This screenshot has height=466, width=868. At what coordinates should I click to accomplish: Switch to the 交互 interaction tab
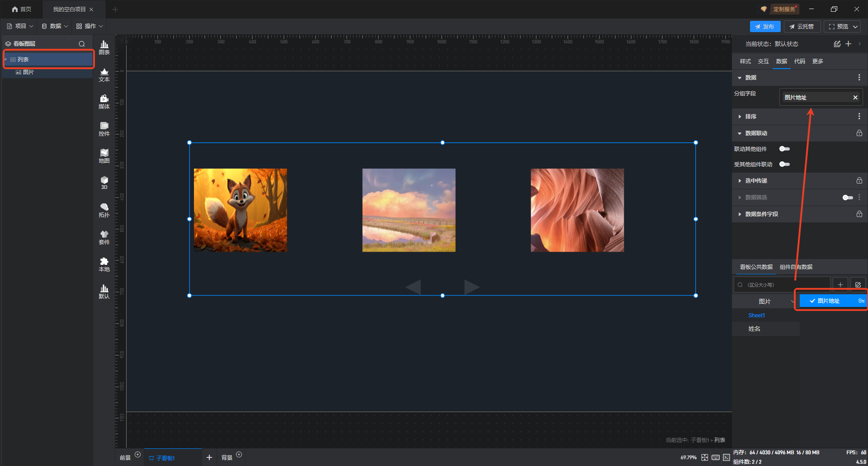click(x=763, y=61)
